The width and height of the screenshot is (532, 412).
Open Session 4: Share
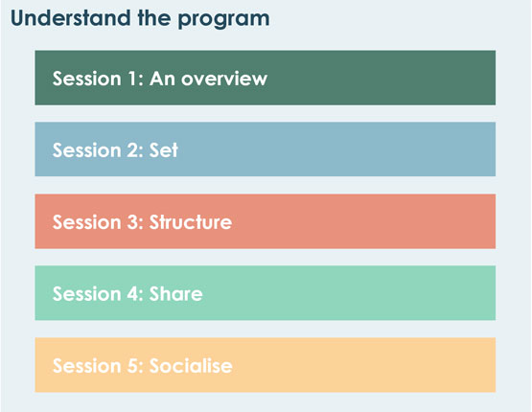[x=265, y=293]
